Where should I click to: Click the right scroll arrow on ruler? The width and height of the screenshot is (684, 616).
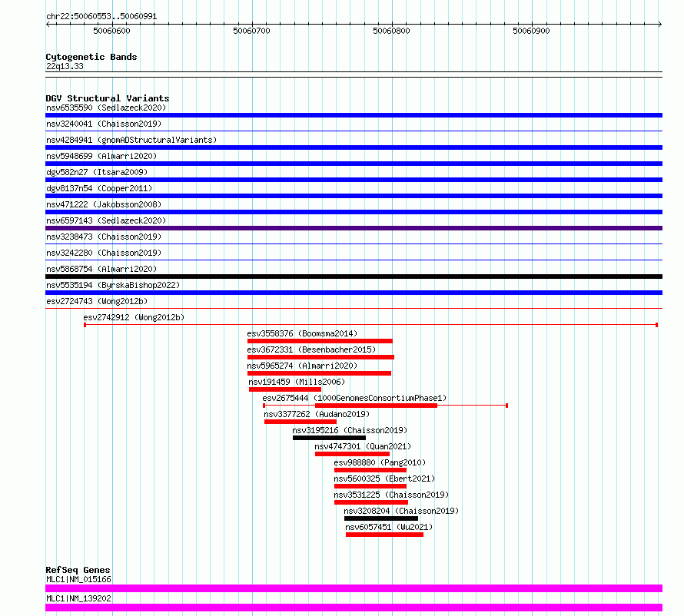(659, 25)
